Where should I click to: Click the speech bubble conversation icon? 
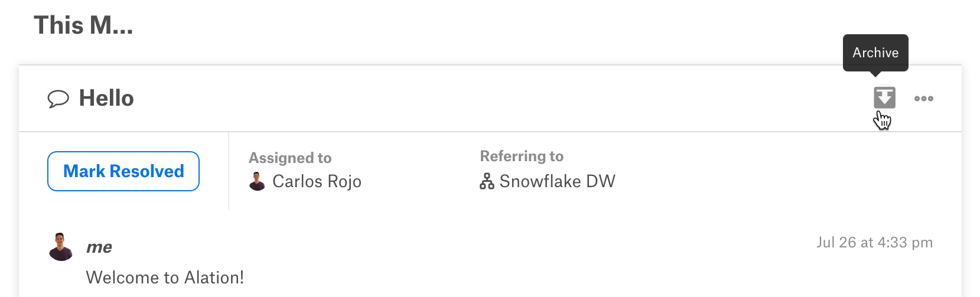click(x=58, y=99)
